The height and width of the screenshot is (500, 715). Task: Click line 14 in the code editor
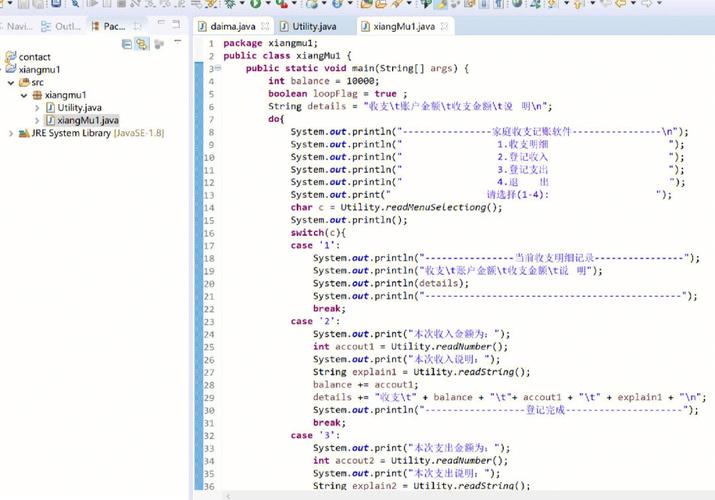(x=400, y=207)
